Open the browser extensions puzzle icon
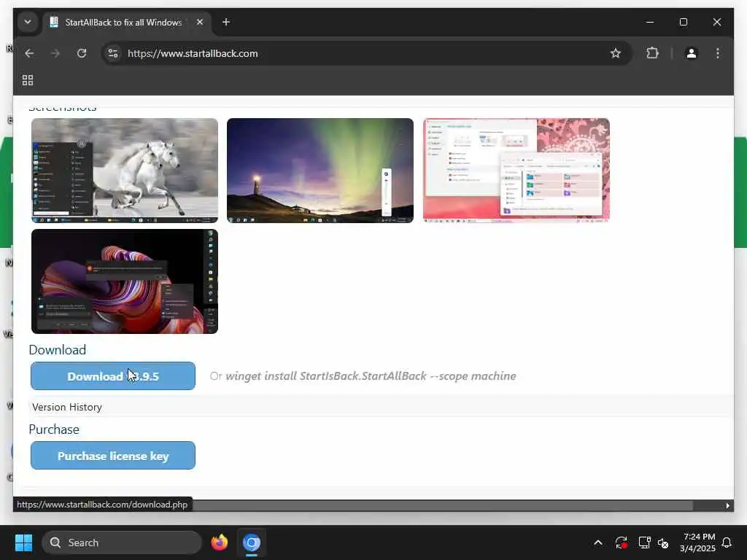 (653, 53)
